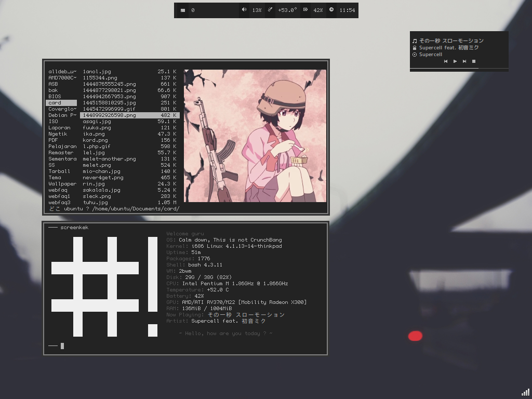Viewport: 532px width, 399px height.
Task: Select file sleck.png
Action: click(x=97, y=196)
